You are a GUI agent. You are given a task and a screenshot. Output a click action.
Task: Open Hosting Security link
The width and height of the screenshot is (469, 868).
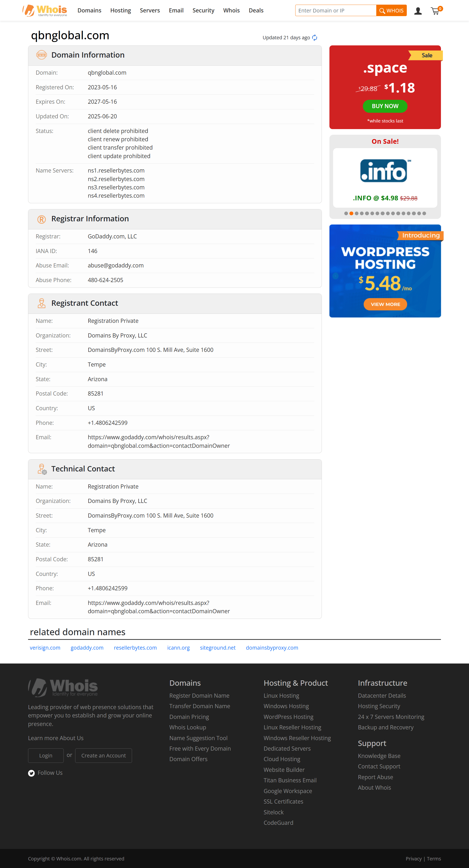(379, 706)
